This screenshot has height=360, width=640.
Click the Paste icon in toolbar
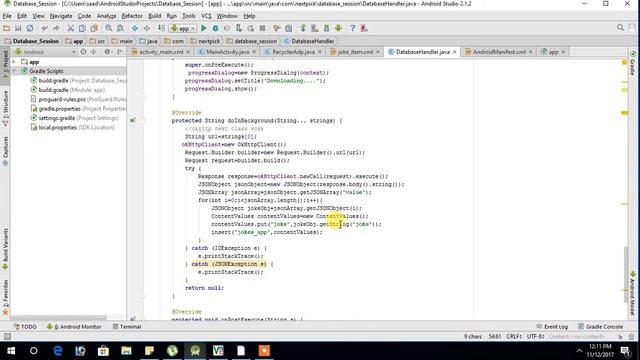[94, 28]
